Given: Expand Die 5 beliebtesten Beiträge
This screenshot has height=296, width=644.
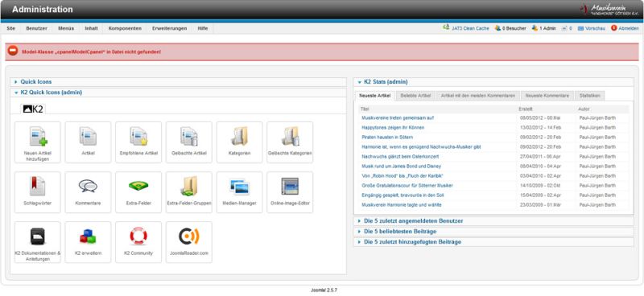Looking at the screenshot, I should 400,232.
